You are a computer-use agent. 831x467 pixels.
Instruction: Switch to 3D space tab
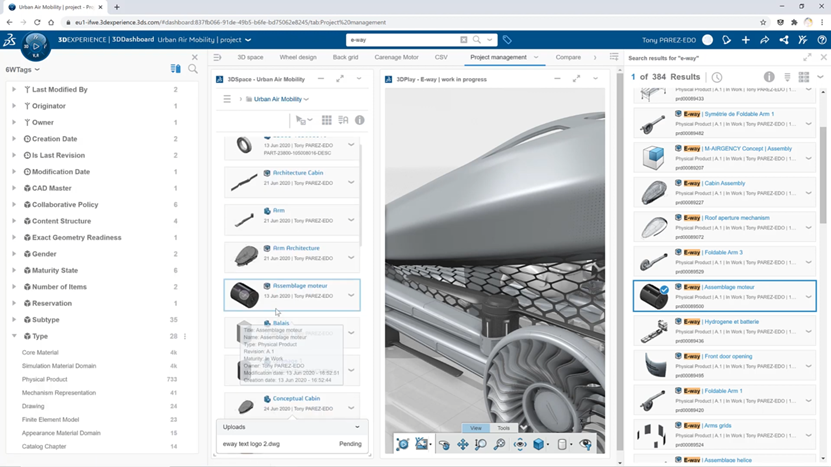coord(250,57)
